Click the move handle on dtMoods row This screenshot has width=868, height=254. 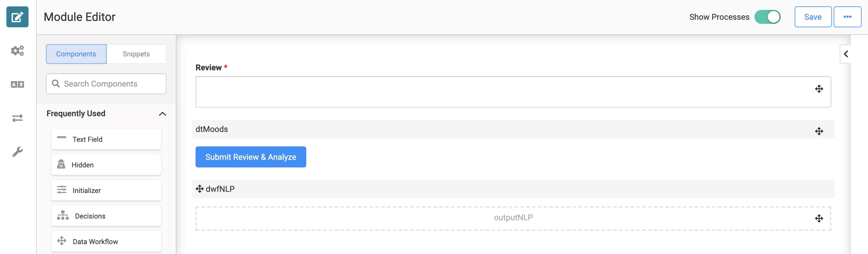coord(819,131)
